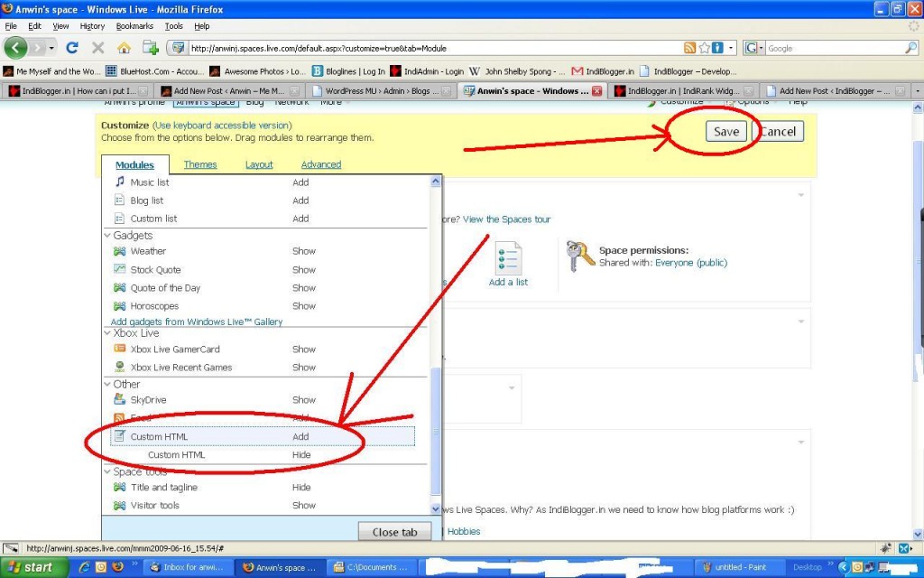
Task: Click the Blog list module icon
Action: [x=120, y=200]
